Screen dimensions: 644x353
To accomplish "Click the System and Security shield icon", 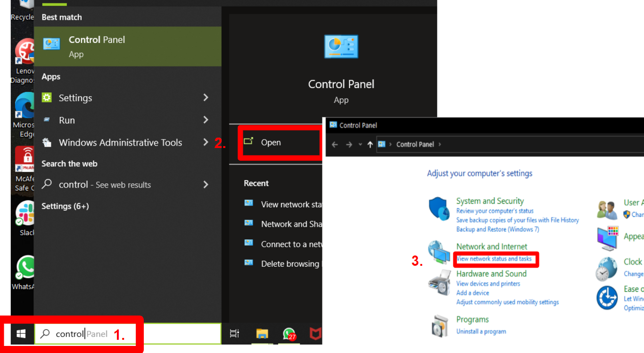I will point(439,209).
